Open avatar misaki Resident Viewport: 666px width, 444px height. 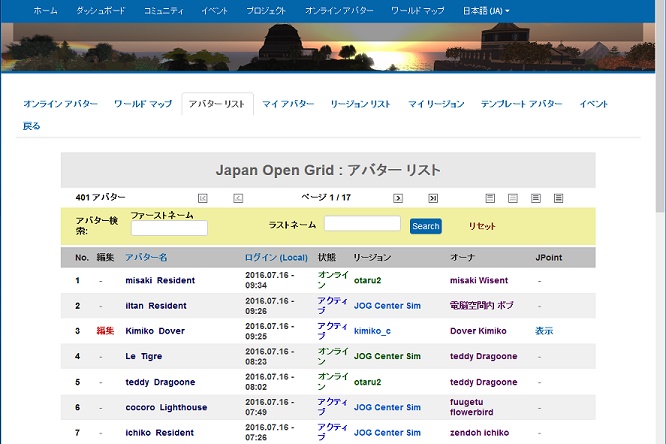(160, 280)
